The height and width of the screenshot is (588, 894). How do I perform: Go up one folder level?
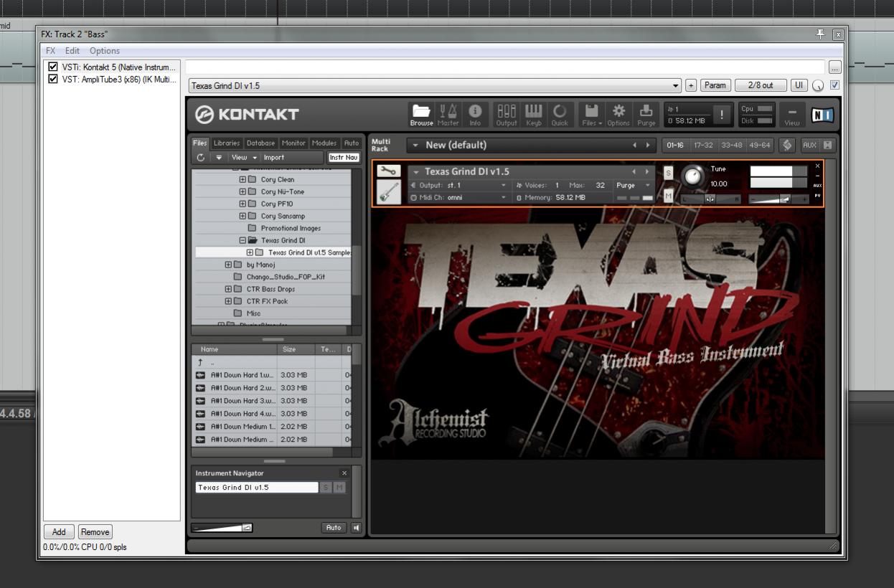click(200, 363)
